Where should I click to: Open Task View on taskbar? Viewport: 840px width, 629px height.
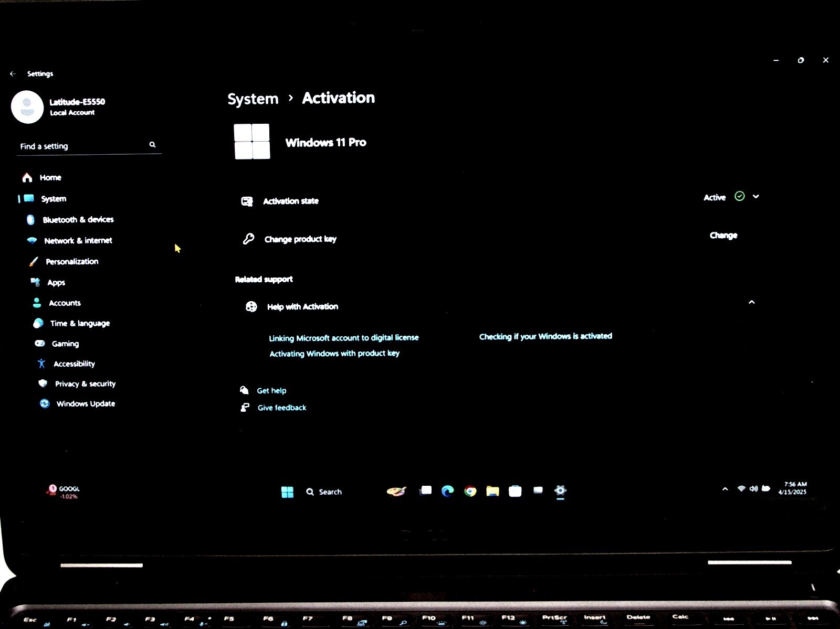click(x=426, y=491)
